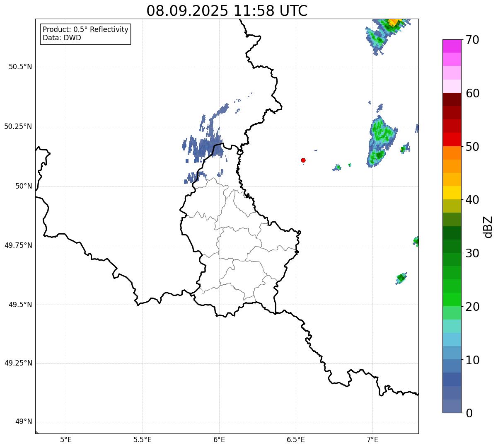Click the 30 tick on colorbar
Image resolution: width=498 pixels, height=448 pixels.
[472, 253]
